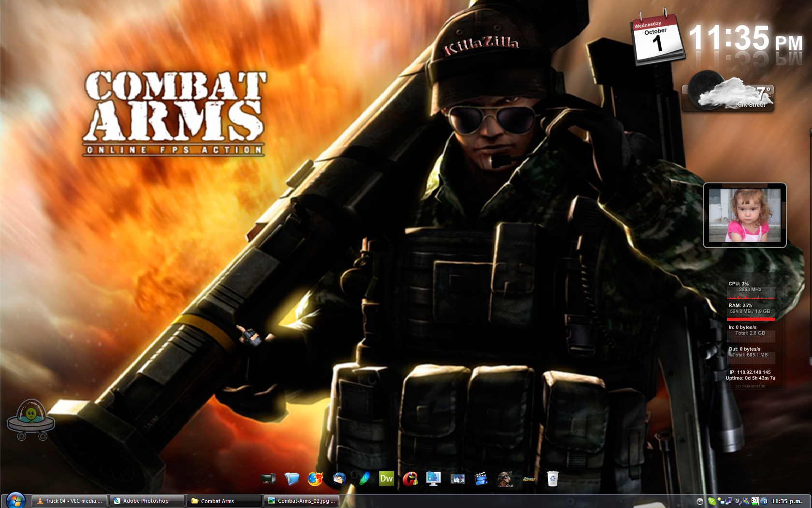The width and height of the screenshot is (812, 508).
Task: Click the RAM: 25% usage bar
Action: coord(751,319)
